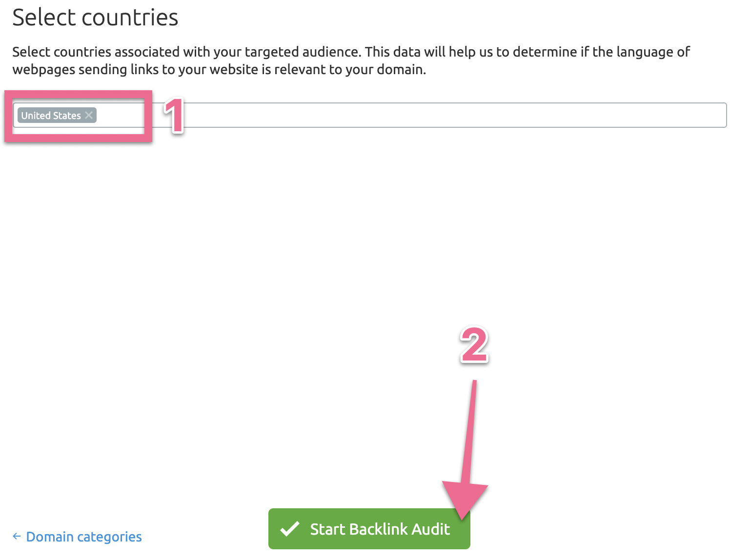Remove the United States tag with its X
This screenshot has width=730, height=560.
pos(89,115)
